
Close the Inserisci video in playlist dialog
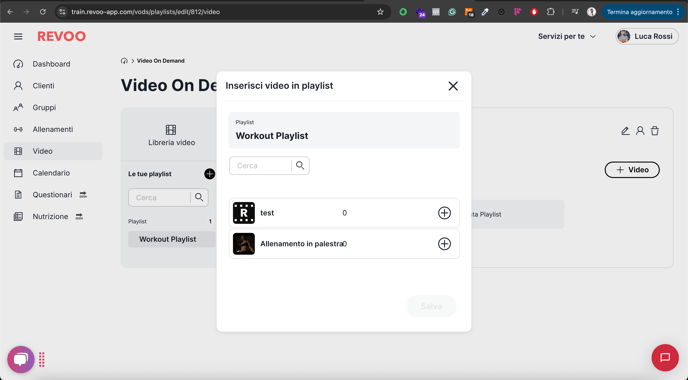click(x=453, y=86)
